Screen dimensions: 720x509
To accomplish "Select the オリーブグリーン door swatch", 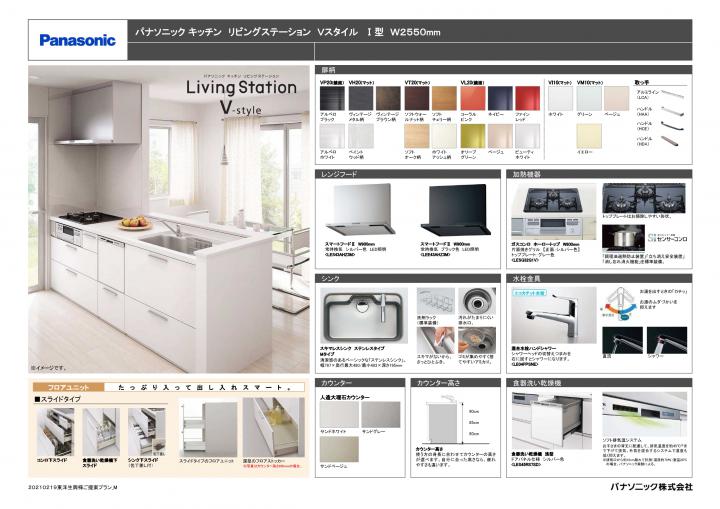I will pyautogui.click(x=473, y=136).
